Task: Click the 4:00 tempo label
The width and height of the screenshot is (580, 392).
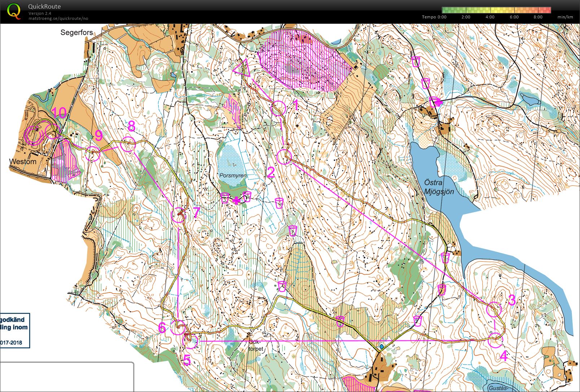Action: click(490, 17)
